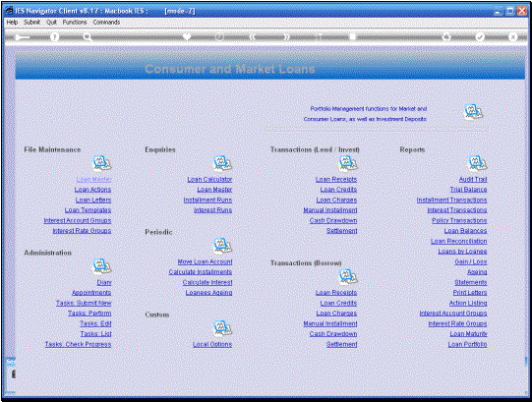Open the Trial Balance report link
The width and height of the screenshot is (532, 402).
pos(468,190)
